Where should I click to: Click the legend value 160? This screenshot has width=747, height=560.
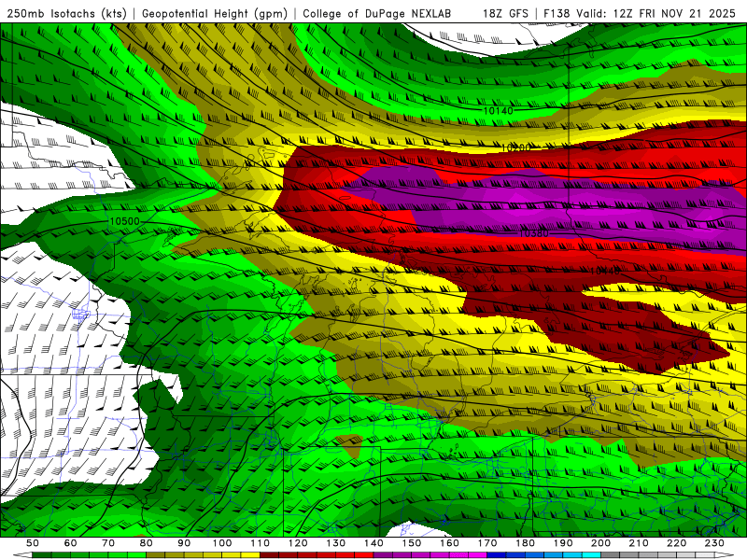[x=449, y=543]
